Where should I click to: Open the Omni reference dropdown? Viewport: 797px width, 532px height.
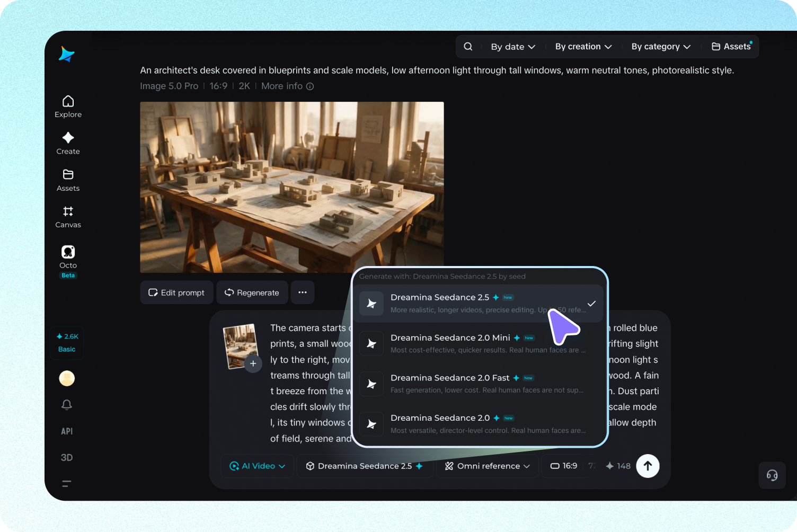pyautogui.click(x=488, y=466)
